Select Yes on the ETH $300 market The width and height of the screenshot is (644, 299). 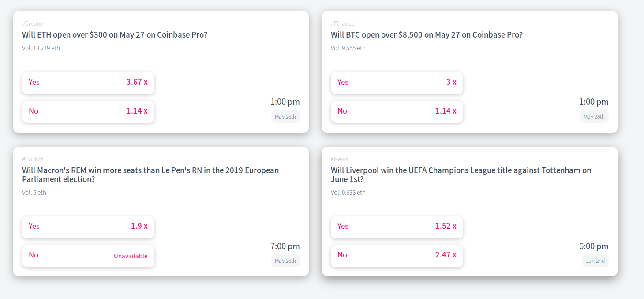point(88,83)
